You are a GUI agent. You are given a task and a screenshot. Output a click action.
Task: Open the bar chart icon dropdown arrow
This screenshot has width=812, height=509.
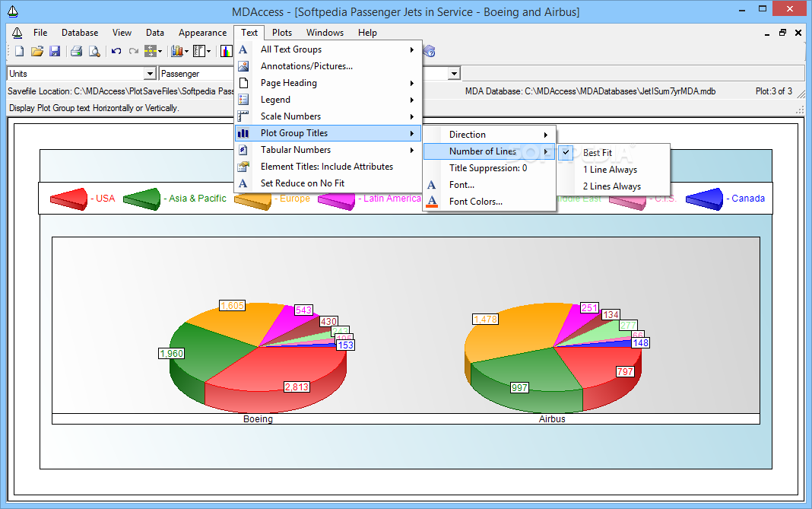[186, 51]
